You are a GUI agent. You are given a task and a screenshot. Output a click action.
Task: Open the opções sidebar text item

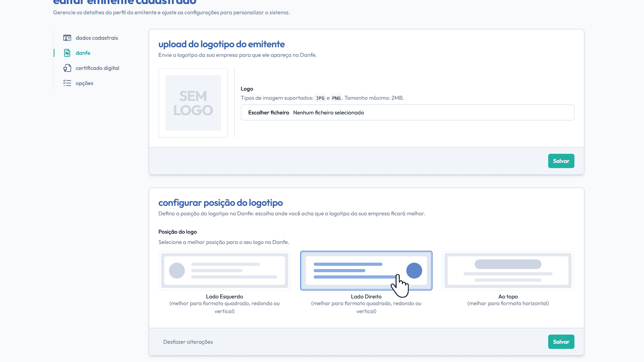tap(84, 83)
